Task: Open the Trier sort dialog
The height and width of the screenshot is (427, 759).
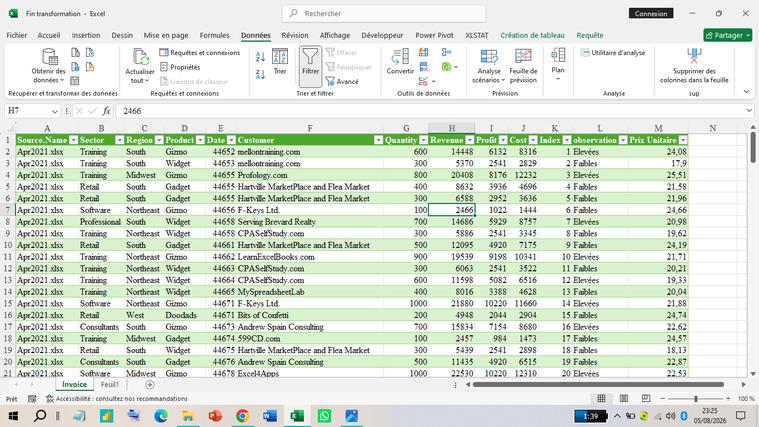Action: tap(280, 61)
